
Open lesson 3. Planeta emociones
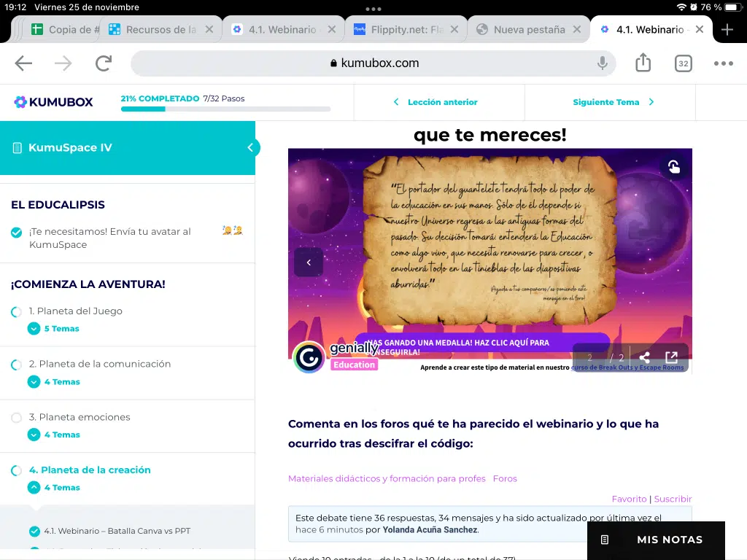[80, 417]
